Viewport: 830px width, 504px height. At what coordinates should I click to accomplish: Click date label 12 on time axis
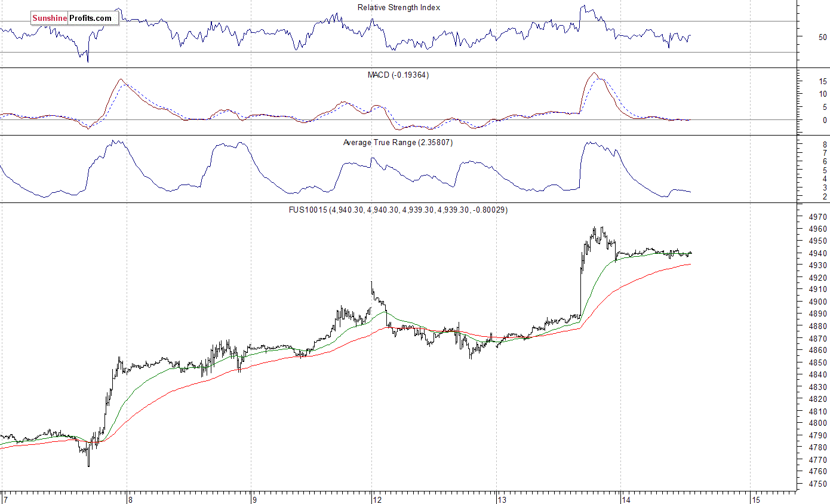click(377, 499)
